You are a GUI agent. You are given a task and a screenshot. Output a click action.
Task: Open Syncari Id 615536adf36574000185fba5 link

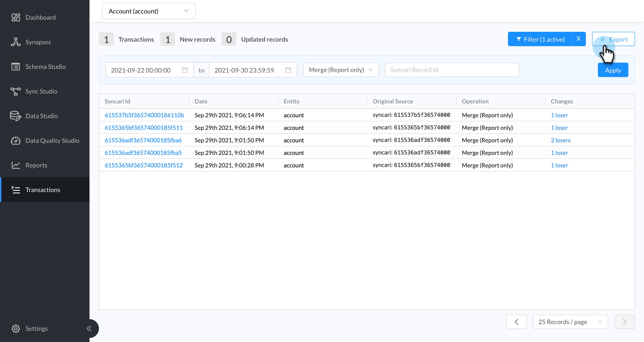(143, 152)
